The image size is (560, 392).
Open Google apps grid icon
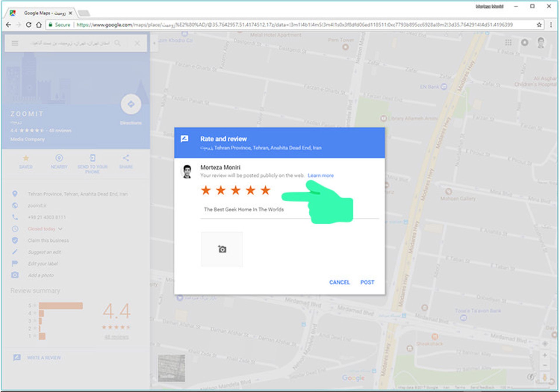coord(508,43)
